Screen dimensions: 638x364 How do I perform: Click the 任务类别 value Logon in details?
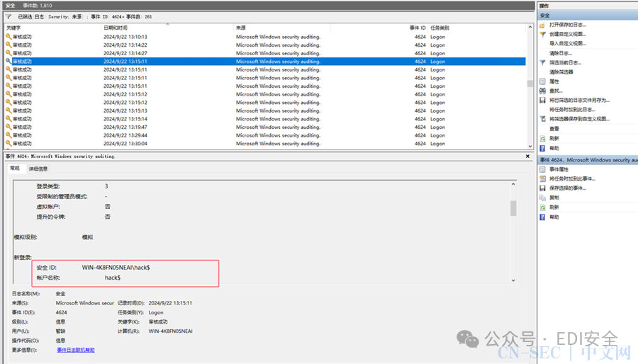(156, 312)
